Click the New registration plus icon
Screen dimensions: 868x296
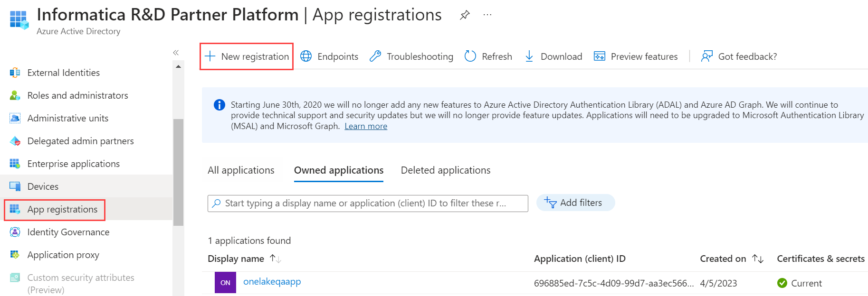point(210,56)
